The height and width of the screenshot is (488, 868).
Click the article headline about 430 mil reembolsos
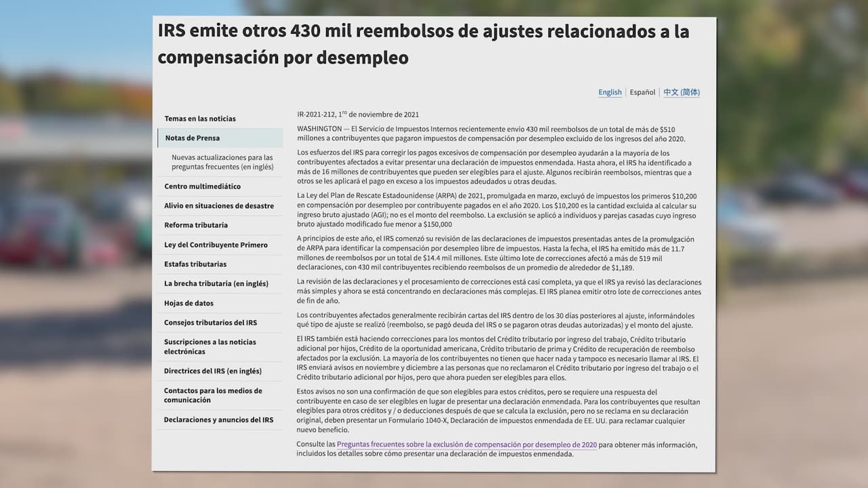(x=423, y=44)
